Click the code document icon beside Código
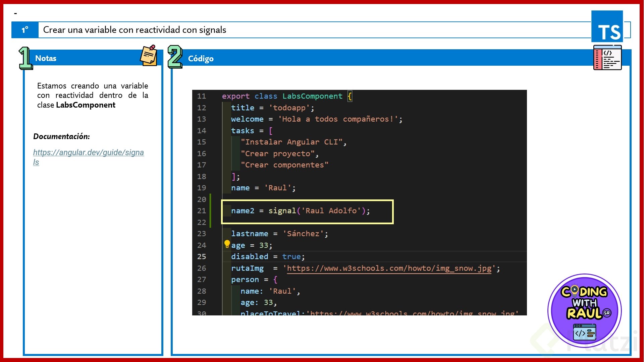The height and width of the screenshot is (362, 644). tap(607, 58)
